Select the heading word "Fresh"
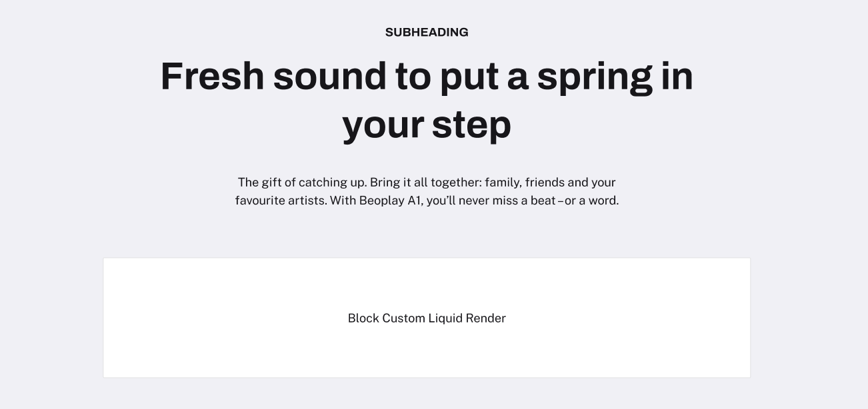The width and height of the screenshot is (868, 409). [213, 76]
